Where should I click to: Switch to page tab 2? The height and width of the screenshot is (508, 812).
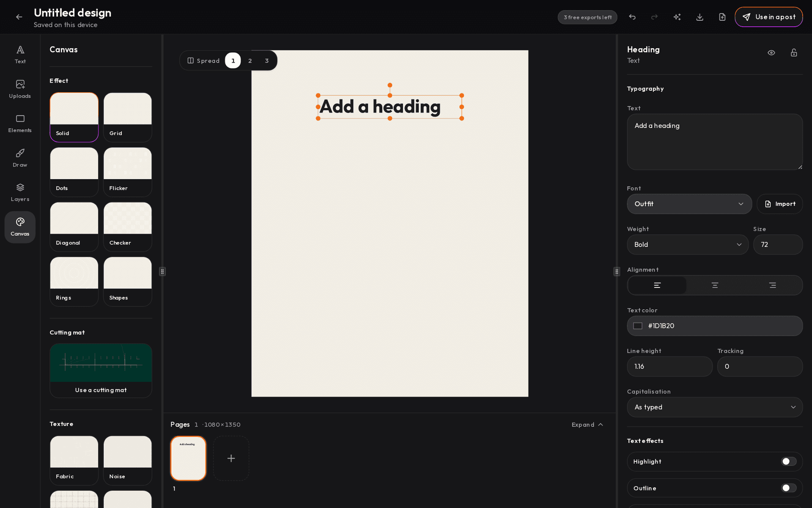pos(250,61)
